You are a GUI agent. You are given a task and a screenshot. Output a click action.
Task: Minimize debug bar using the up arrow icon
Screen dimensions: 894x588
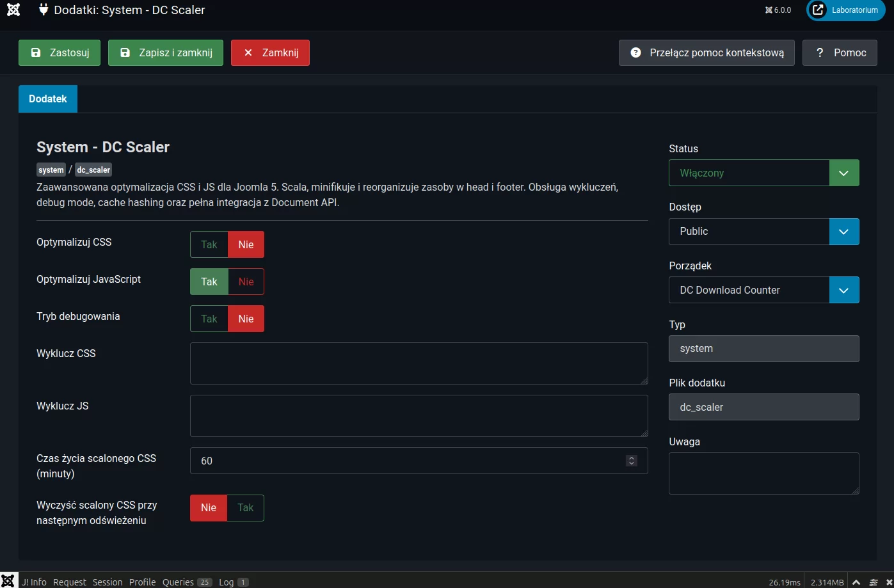pos(856,582)
